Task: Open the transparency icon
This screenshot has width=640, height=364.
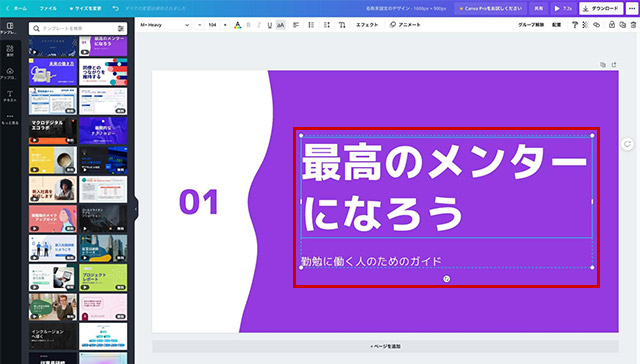Action: point(585,25)
